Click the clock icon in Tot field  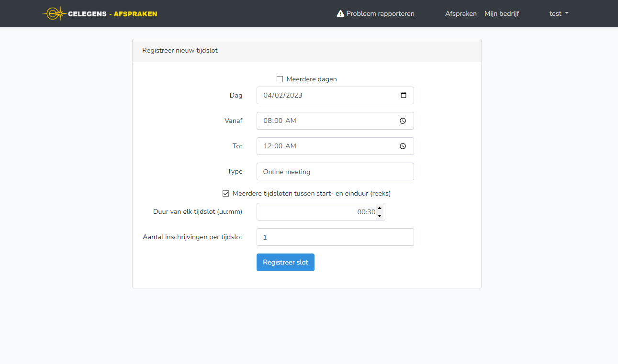click(x=403, y=146)
